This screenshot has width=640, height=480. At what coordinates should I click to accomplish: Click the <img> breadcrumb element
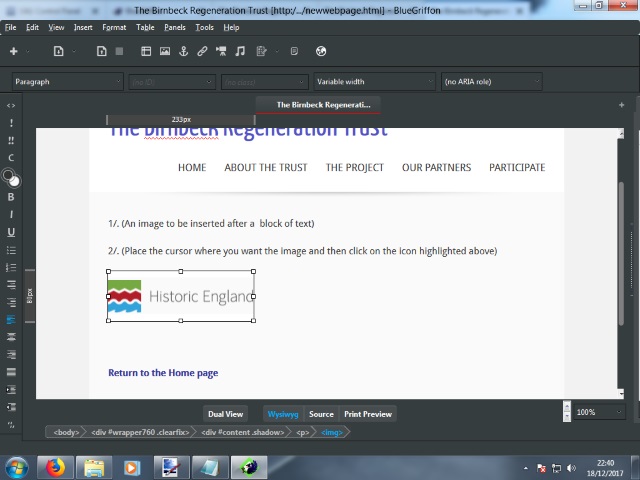[x=332, y=432]
